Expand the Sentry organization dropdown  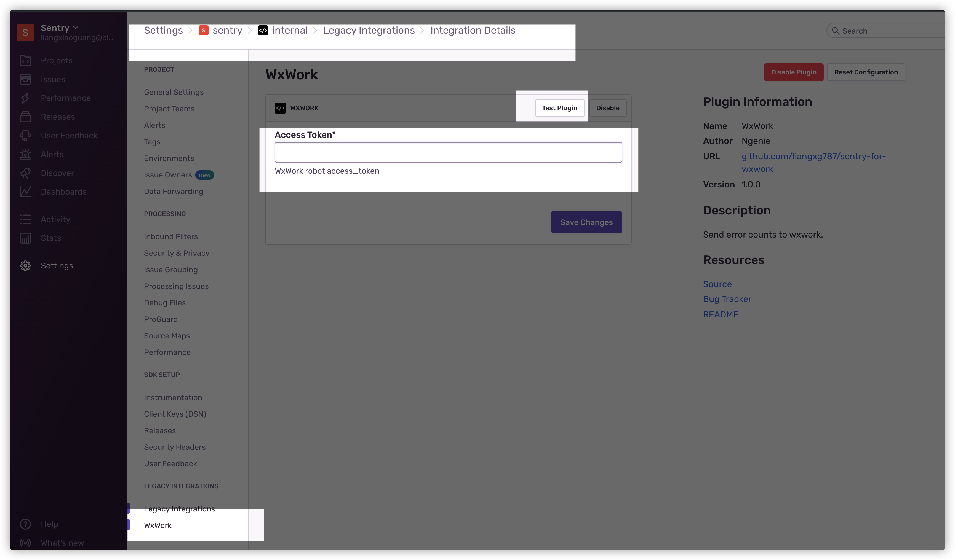click(75, 28)
